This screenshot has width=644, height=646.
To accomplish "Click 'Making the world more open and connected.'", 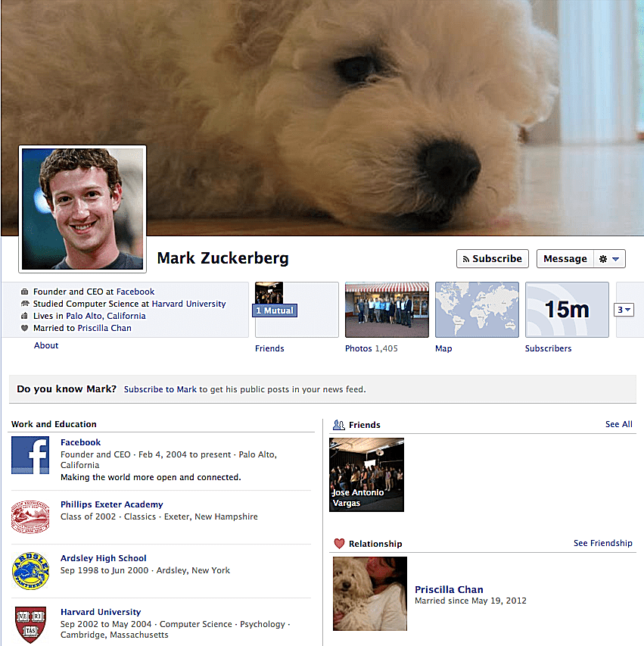I will point(151,477).
